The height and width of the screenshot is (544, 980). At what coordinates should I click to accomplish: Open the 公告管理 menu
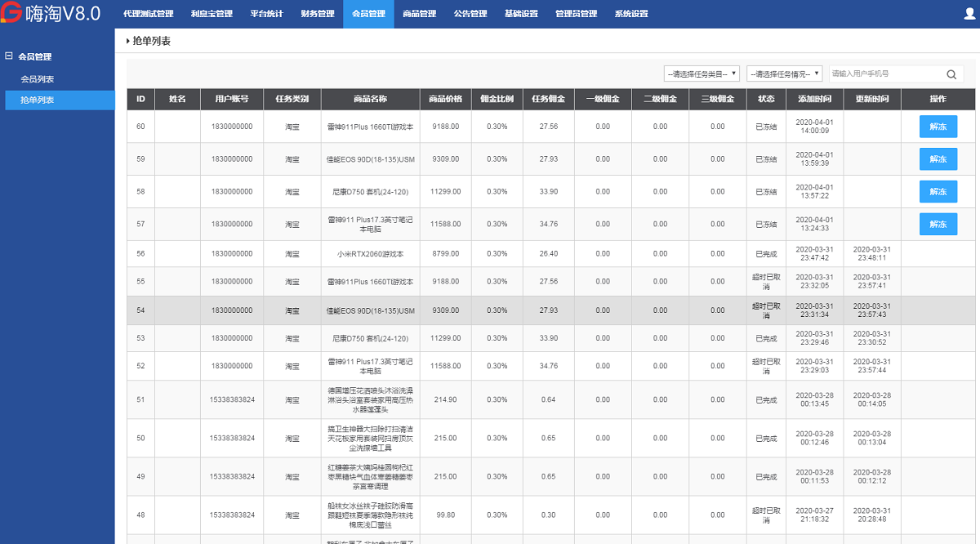(x=470, y=13)
